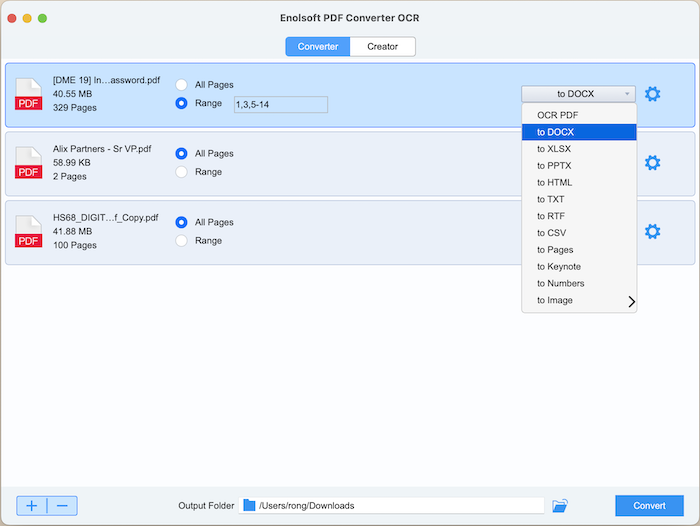This screenshot has width=700, height=526.
Task: Select file name 'Alix Partners - Sr VP.pdf'
Action: pyautogui.click(x=102, y=149)
